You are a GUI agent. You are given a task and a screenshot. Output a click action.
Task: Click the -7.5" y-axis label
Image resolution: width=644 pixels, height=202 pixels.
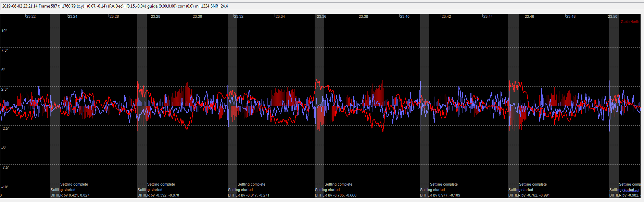point(5,167)
